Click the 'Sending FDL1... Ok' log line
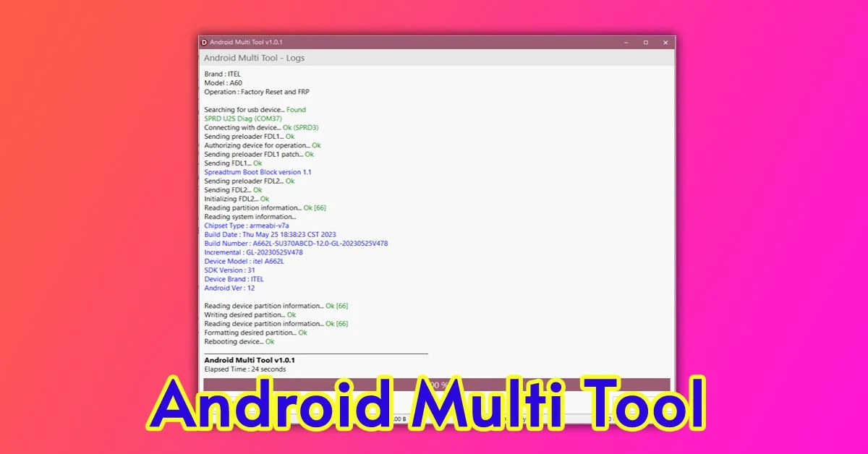The height and width of the screenshot is (454, 868). 234,163
